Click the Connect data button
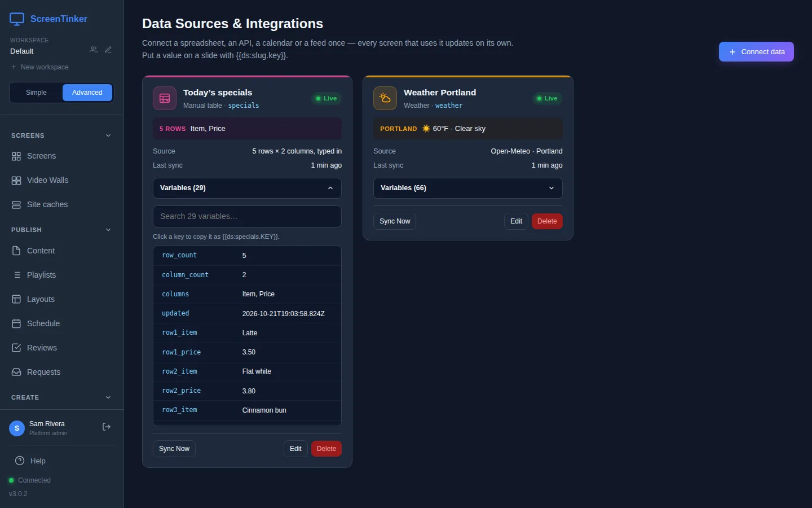This screenshot has height=508, width=812. [756, 52]
